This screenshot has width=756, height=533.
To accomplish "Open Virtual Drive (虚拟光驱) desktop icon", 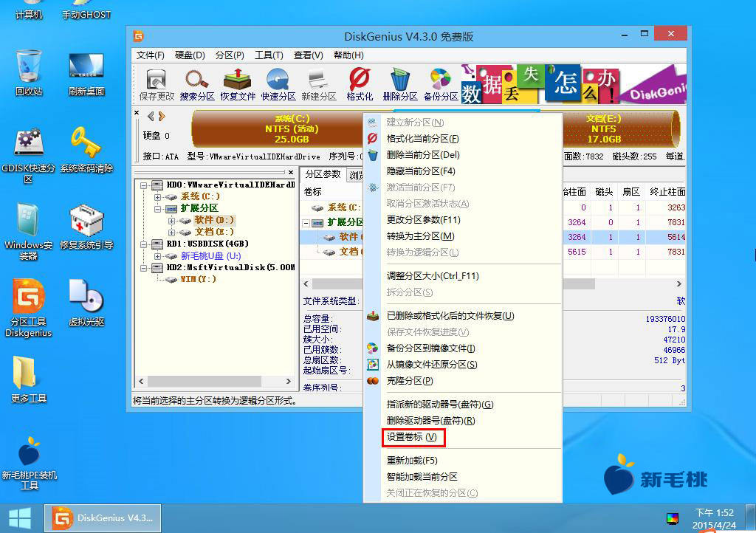I will pos(86,303).
